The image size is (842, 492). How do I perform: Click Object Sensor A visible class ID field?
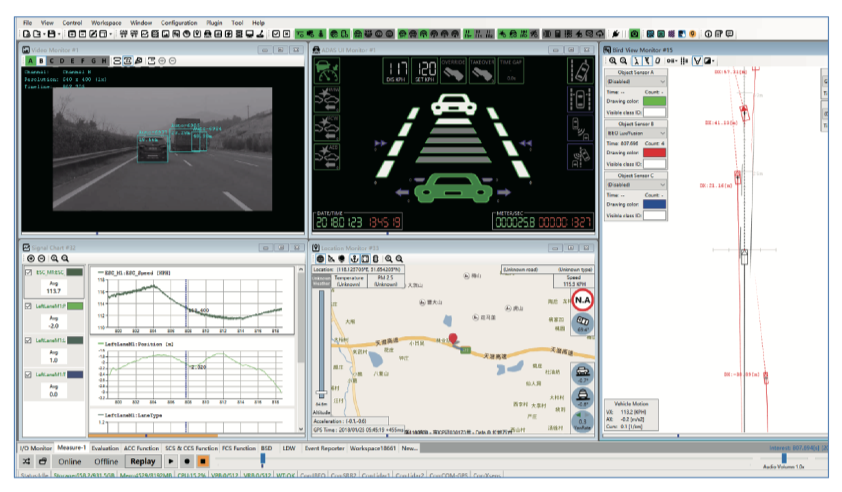[x=654, y=112]
